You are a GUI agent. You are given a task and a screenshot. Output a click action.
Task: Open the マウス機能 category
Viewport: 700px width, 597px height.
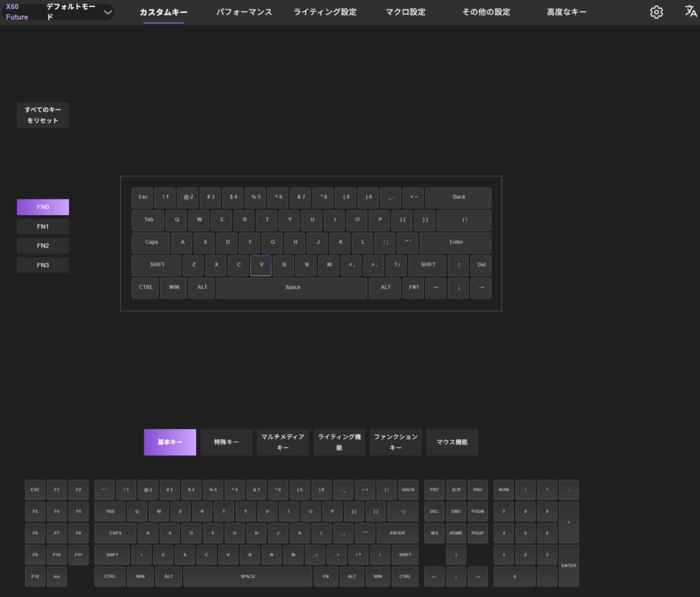pos(452,442)
